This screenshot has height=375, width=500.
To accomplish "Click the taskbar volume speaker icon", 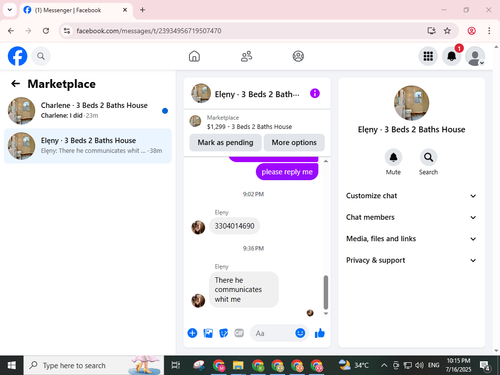I will pyautogui.click(x=419, y=365).
